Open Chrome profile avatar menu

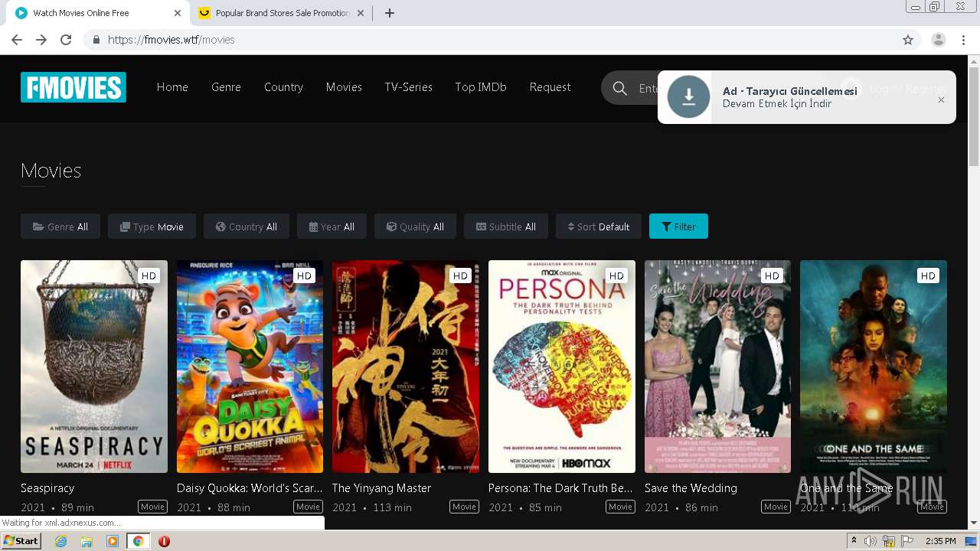(939, 40)
